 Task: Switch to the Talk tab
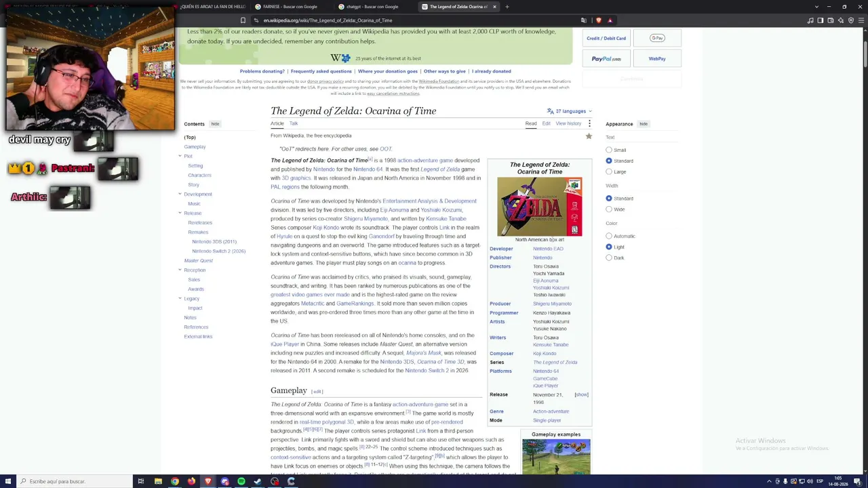(x=294, y=123)
